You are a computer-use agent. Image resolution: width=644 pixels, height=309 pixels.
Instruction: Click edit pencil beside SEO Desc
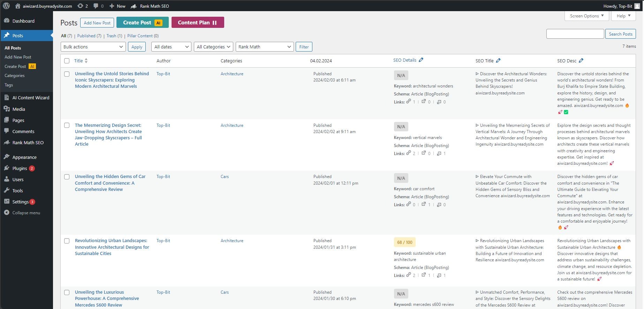[x=581, y=61]
